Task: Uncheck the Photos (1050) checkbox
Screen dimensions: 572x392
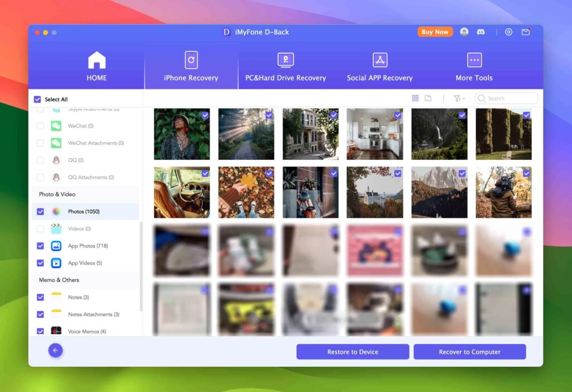Action: click(40, 212)
